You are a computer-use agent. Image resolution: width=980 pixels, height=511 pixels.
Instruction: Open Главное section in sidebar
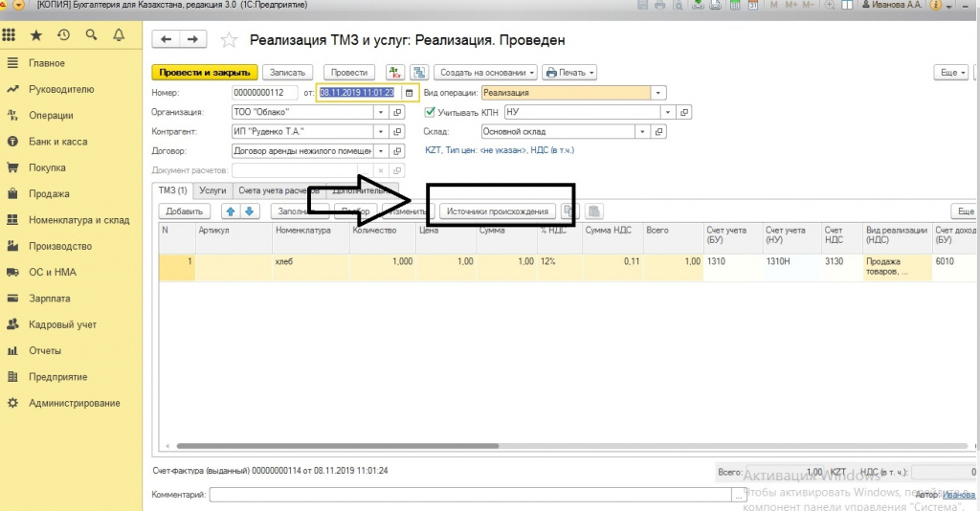click(47, 63)
